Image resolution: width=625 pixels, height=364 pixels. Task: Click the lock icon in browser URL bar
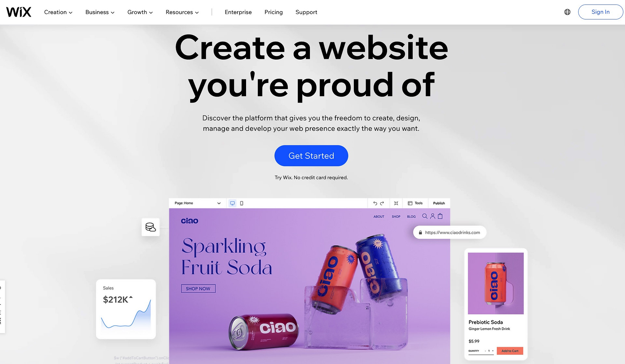coord(420,233)
